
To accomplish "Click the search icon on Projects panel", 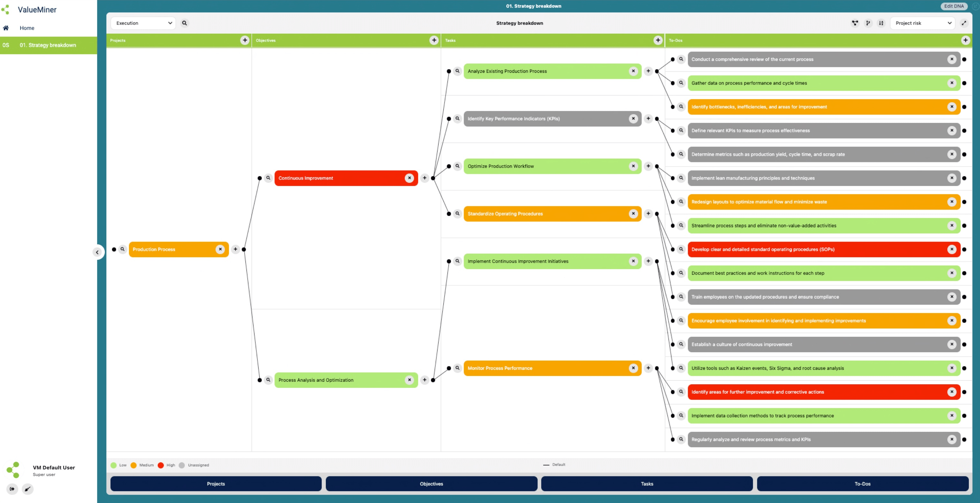I will [123, 249].
